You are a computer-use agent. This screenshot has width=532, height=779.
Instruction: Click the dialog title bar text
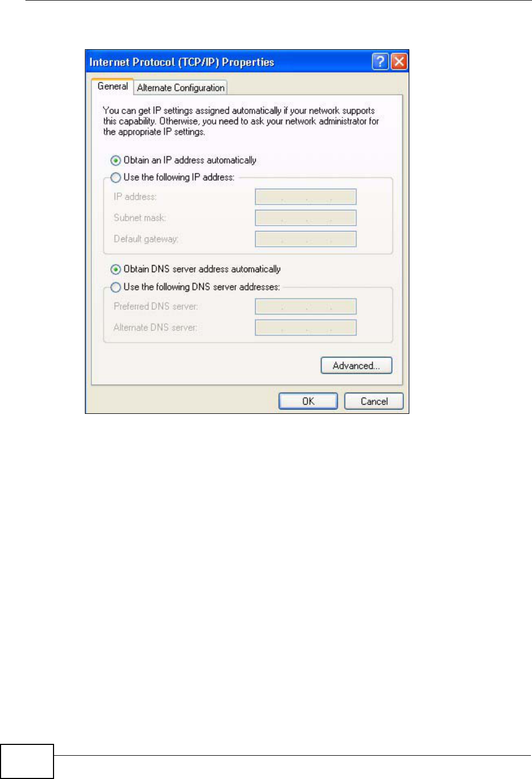pos(182,62)
